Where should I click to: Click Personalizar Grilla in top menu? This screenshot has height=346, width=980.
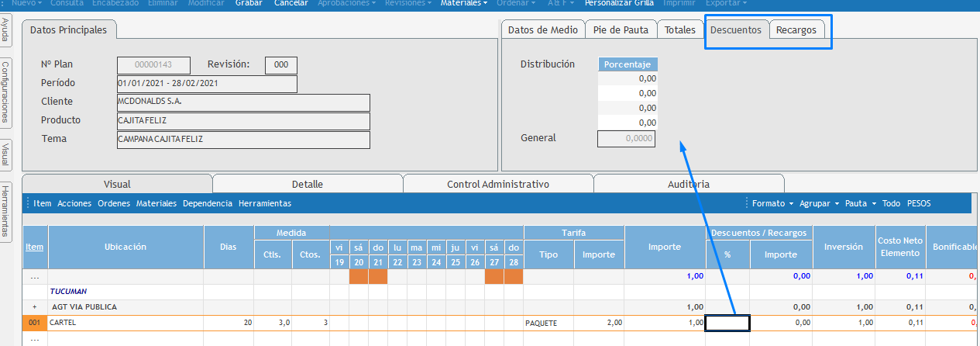pos(617,3)
